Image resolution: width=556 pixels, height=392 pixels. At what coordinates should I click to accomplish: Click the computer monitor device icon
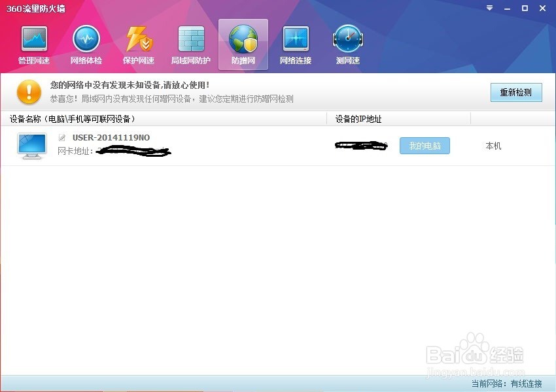point(31,145)
